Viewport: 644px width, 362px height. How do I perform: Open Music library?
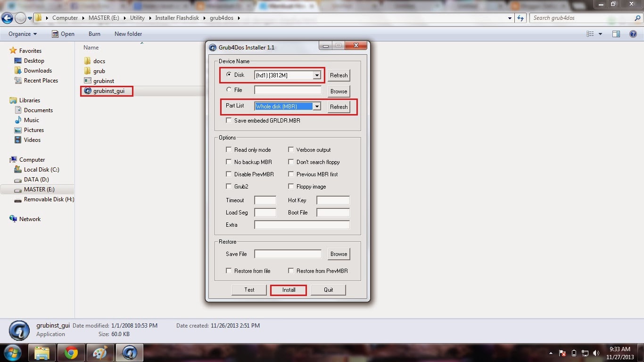pos(32,120)
